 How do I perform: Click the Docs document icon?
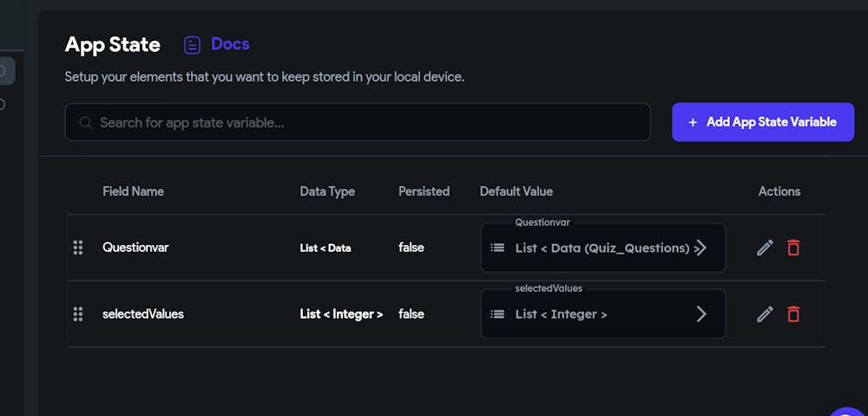tap(192, 45)
